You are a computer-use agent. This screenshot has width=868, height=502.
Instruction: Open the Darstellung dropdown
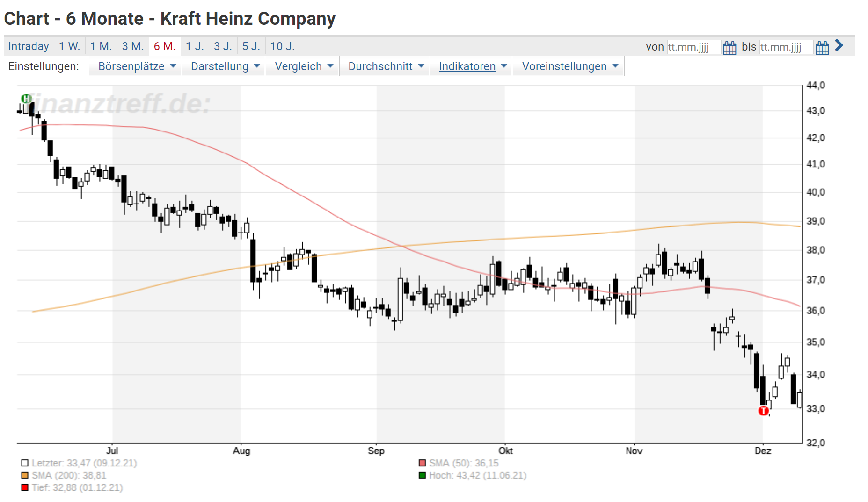[225, 66]
